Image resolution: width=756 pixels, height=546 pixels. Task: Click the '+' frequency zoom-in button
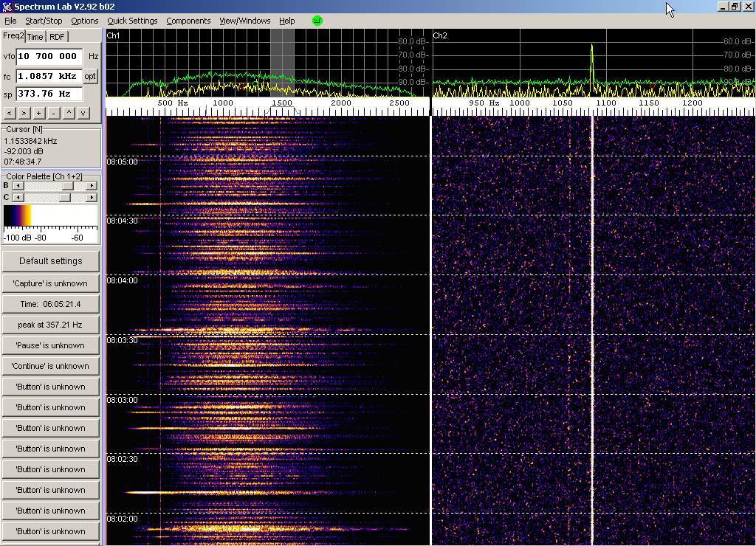point(38,113)
